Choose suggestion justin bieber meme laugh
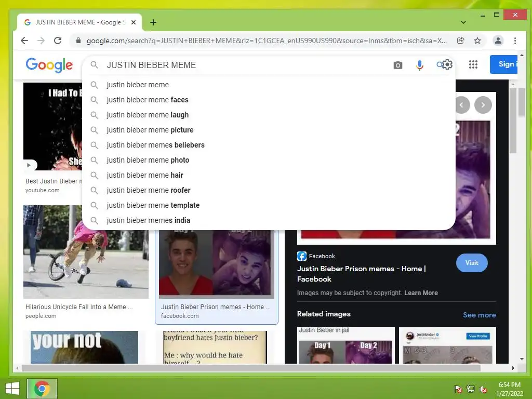The image size is (532, 399). pyautogui.click(x=269, y=115)
